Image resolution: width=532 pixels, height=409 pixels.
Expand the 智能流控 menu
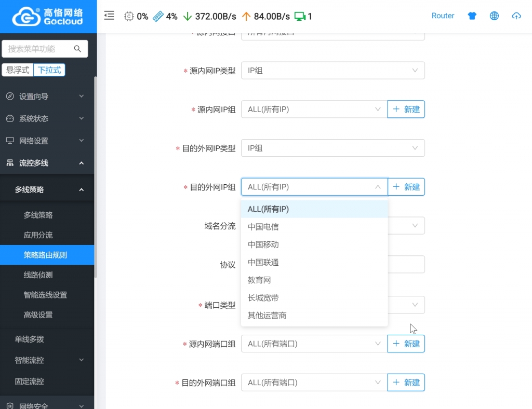tap(47, 360)
